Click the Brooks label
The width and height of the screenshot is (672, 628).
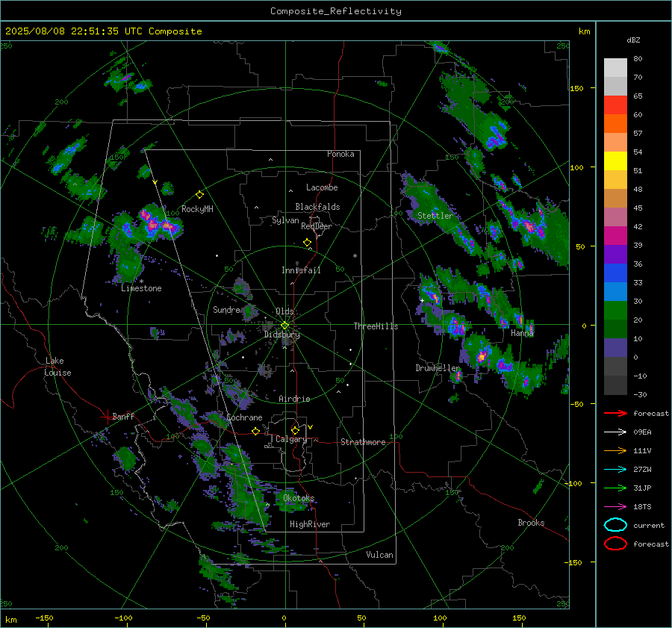(x=531, y=523)
